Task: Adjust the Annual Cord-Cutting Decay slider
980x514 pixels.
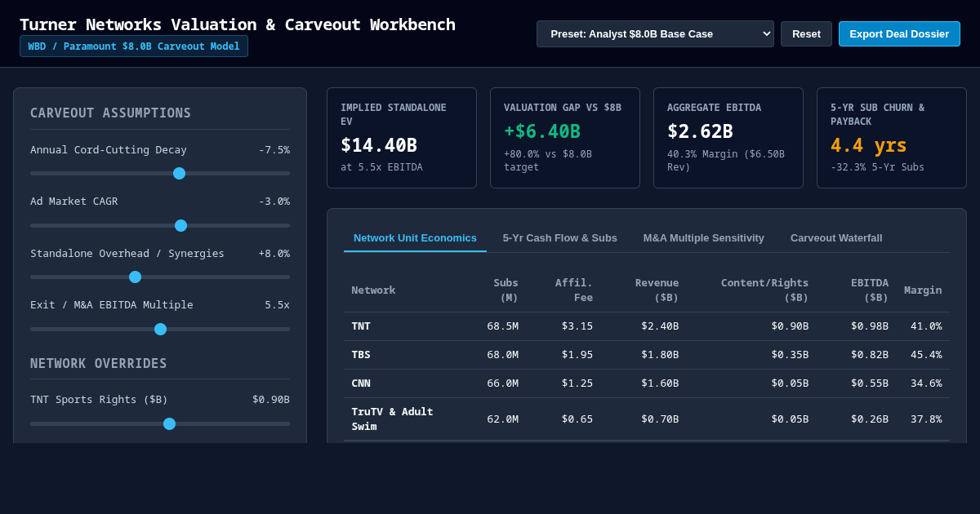Action: [x=160, y=173]
